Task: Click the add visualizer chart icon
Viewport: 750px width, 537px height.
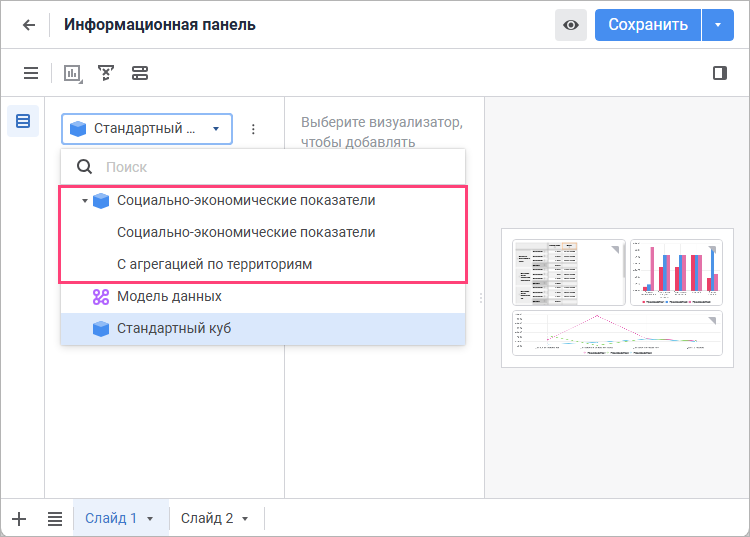Action: (72, 73)
